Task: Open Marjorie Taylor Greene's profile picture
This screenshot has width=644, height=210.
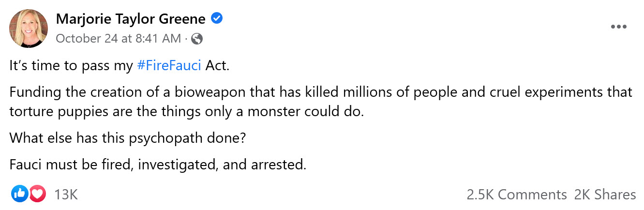Action: click(29, 29)
